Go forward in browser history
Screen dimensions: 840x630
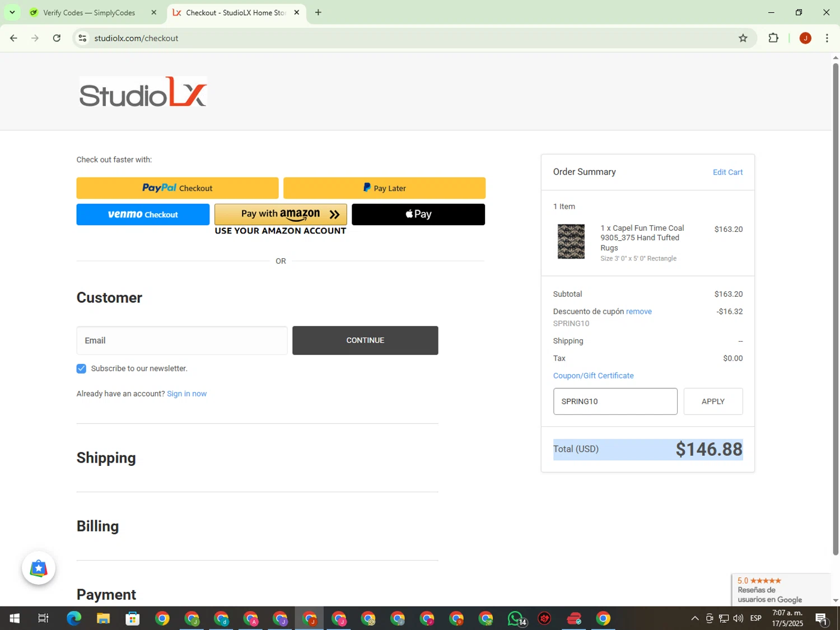(35, 38)
